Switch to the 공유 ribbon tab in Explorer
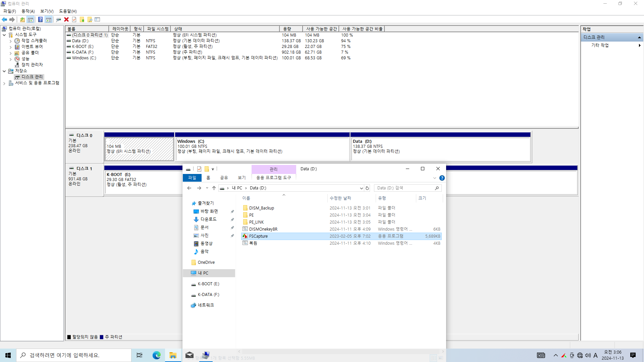644x362 pixels. [224, 178]
